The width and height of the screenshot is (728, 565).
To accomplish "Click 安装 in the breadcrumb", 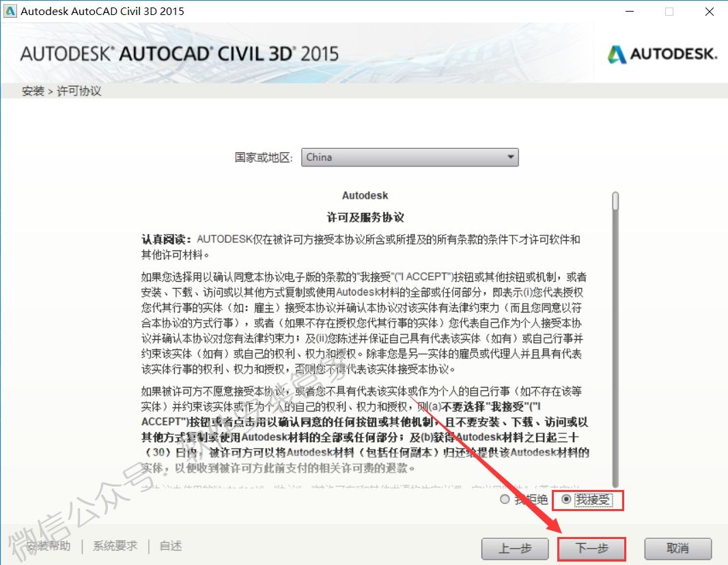I will point(32,91).
